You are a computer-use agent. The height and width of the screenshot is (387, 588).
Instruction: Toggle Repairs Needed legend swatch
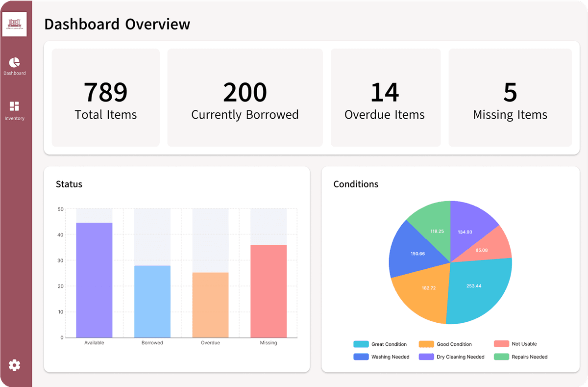(501, 357)
